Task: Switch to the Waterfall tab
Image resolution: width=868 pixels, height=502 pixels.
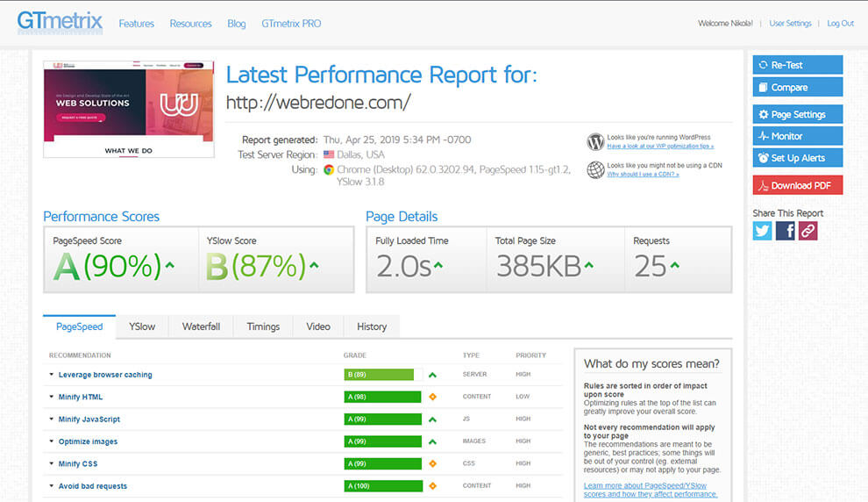Action: coord(201,326)
